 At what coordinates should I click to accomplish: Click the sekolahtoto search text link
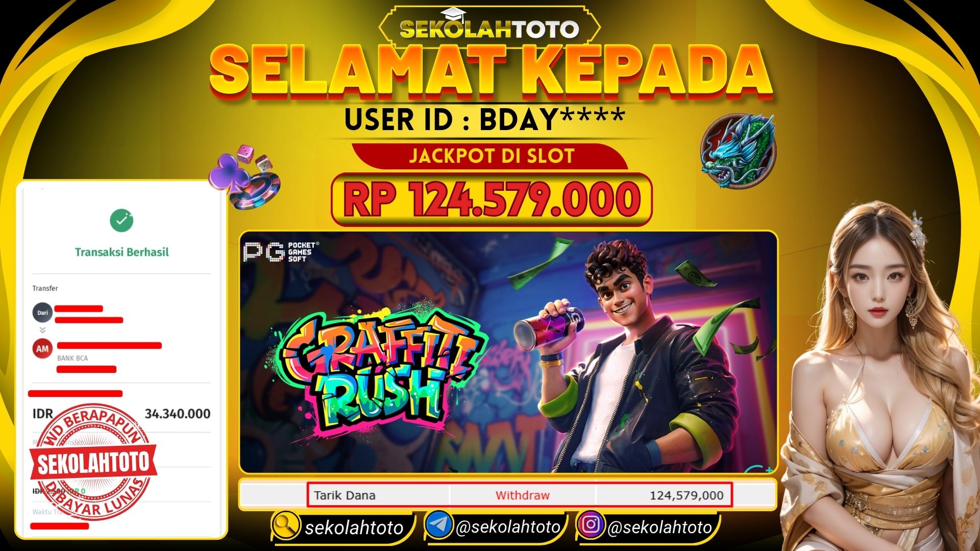[x=354, y=528]
